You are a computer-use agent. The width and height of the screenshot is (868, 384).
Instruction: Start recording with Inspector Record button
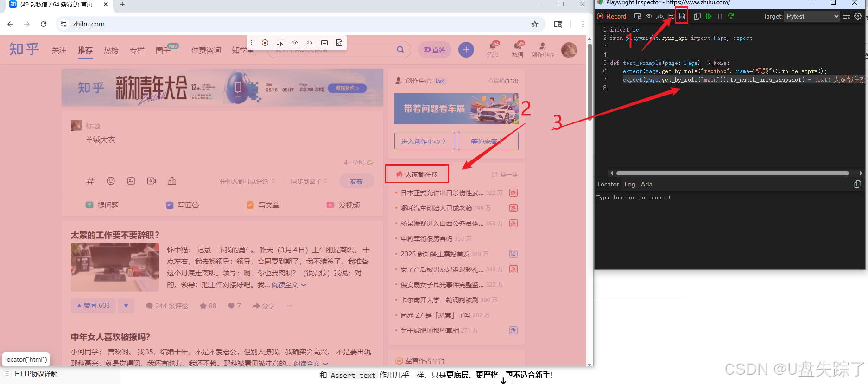click(x=612, y=16)
